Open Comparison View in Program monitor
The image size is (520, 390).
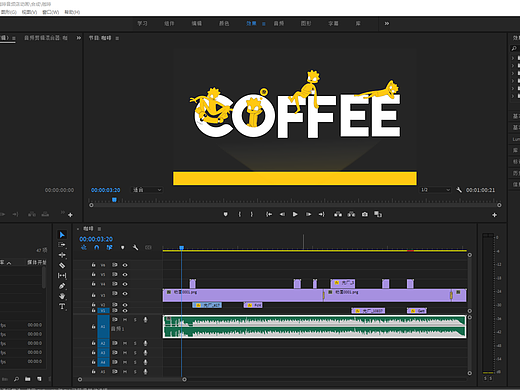click(x=378, y=214)
